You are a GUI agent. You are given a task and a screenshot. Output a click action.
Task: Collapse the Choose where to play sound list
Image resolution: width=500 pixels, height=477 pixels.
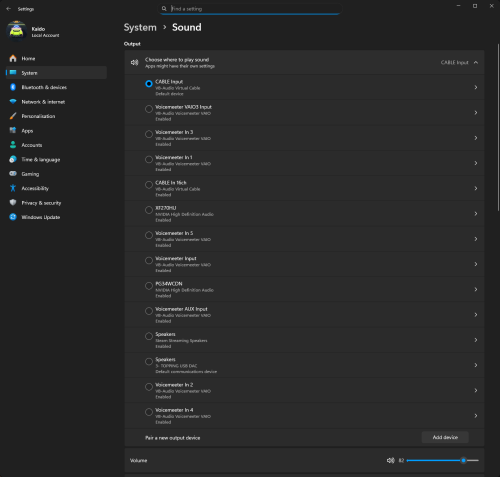click(476, 62)
